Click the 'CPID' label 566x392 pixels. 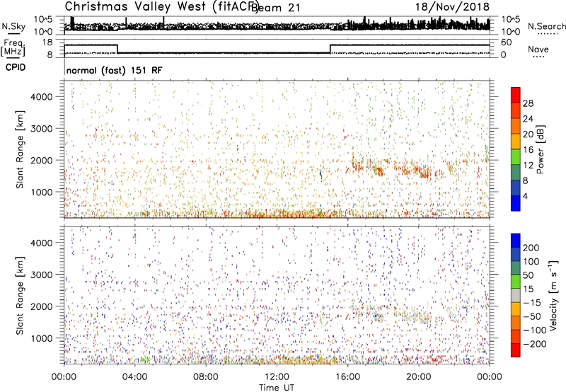(16, 67)
